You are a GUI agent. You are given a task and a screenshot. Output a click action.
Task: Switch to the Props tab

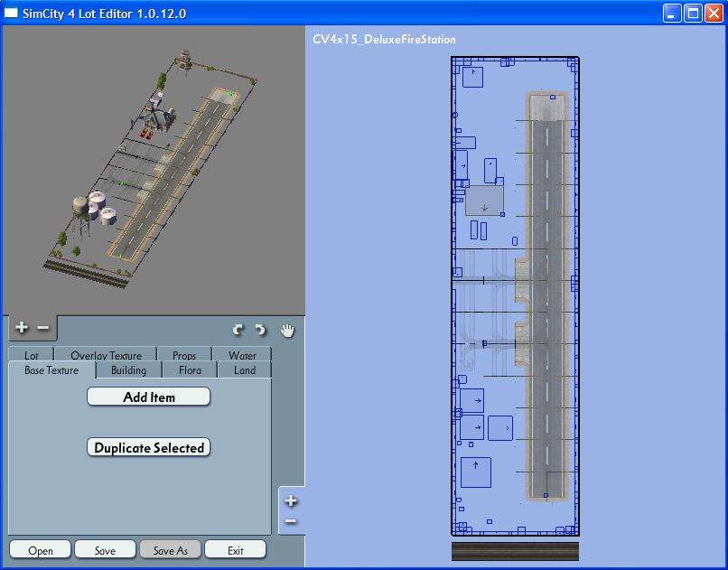[x=184, y=355]
